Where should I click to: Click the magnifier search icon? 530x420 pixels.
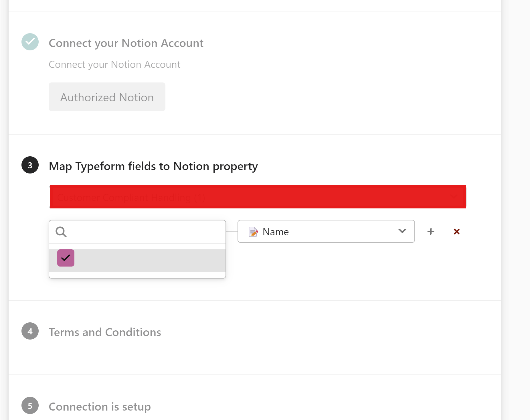pos(61,232)
